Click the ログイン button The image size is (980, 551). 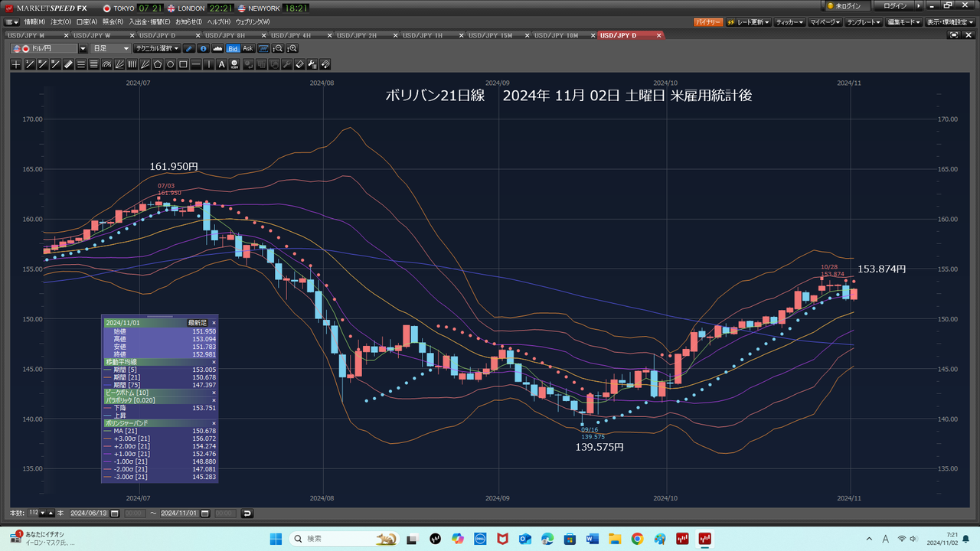point(895,6)
